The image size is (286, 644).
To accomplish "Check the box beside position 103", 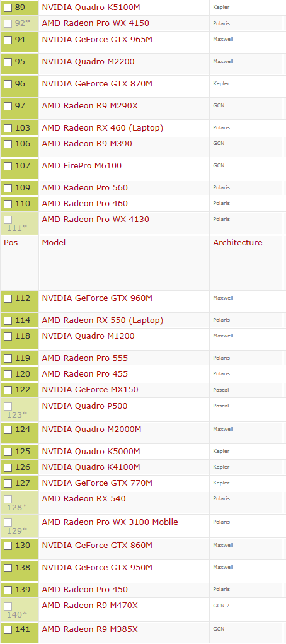I will (x=8, y=128).
